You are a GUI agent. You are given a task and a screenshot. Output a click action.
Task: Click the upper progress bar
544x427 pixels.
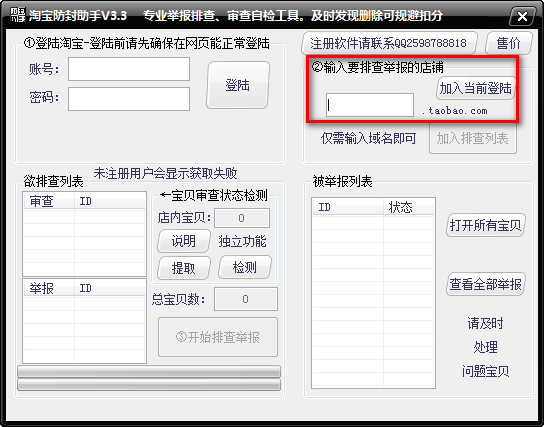pyautogui.click(x=149, y=372)
